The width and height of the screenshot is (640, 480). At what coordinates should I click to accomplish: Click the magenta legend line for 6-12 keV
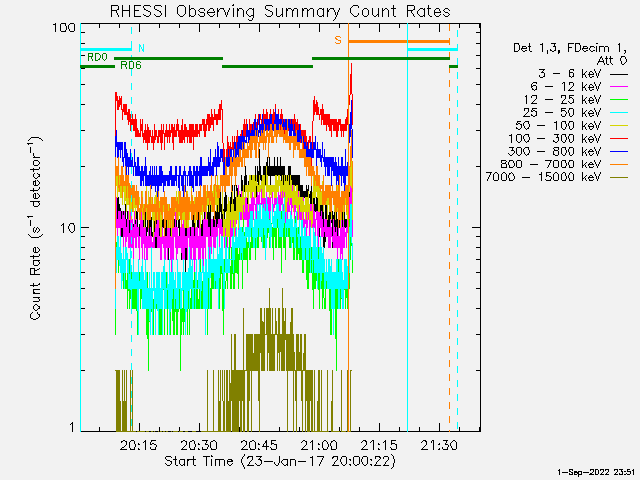(619, 87)
